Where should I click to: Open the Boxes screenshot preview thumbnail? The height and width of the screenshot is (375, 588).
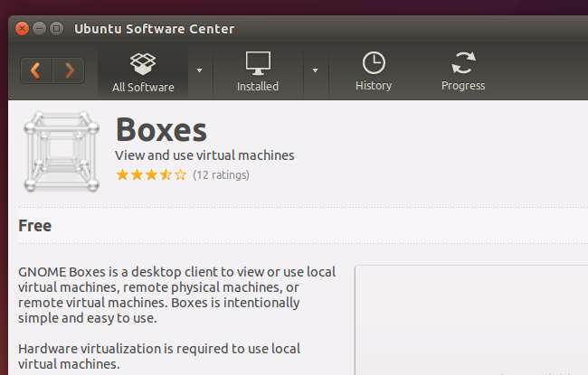point(470,321)
